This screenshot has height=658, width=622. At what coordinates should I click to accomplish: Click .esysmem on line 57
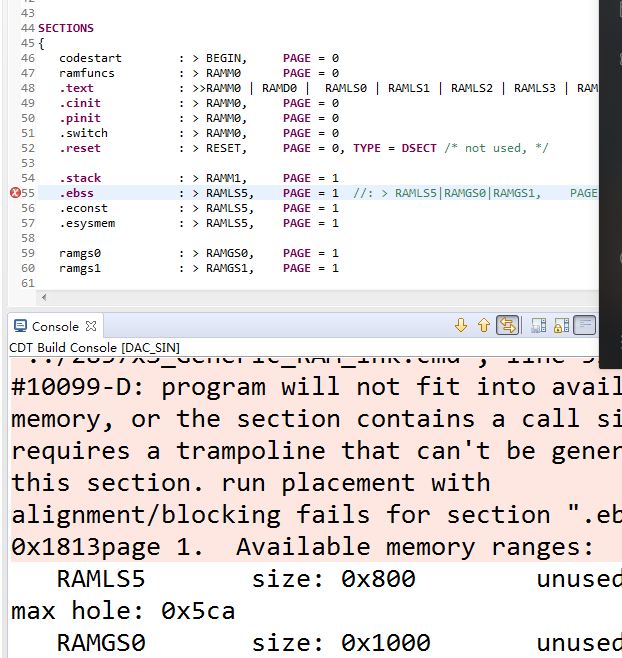click(x=87, y=223)
